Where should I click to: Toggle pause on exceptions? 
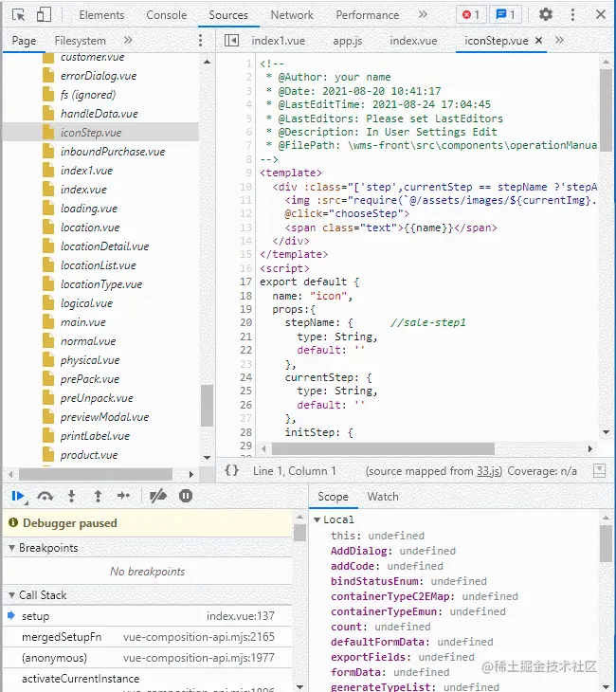(x=186, y=496)
